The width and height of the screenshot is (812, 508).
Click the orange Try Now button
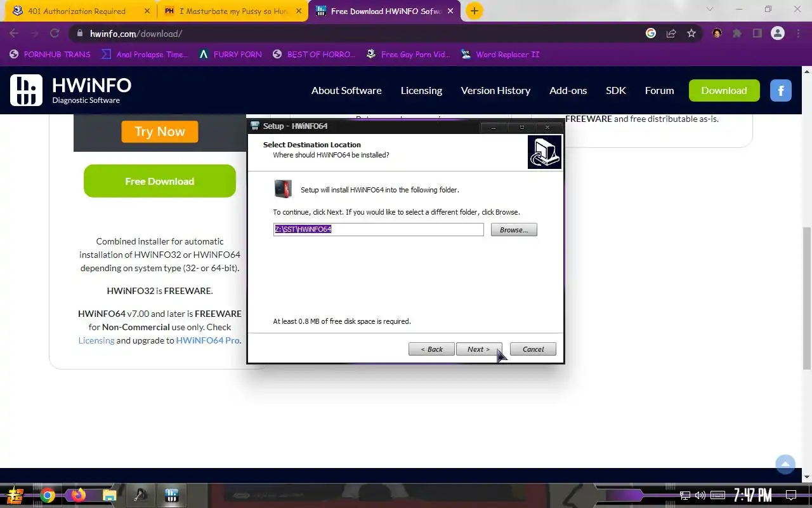[x=160, y=131]
